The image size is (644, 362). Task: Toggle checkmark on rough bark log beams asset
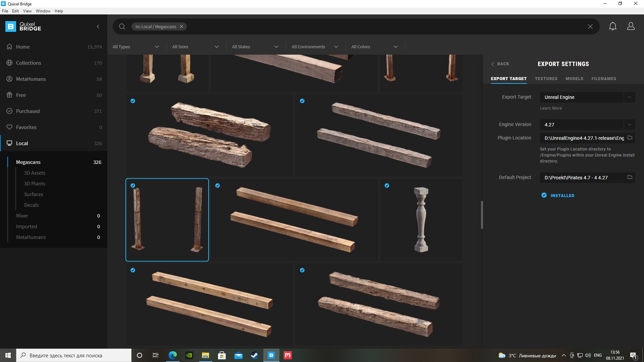point(133,101)
